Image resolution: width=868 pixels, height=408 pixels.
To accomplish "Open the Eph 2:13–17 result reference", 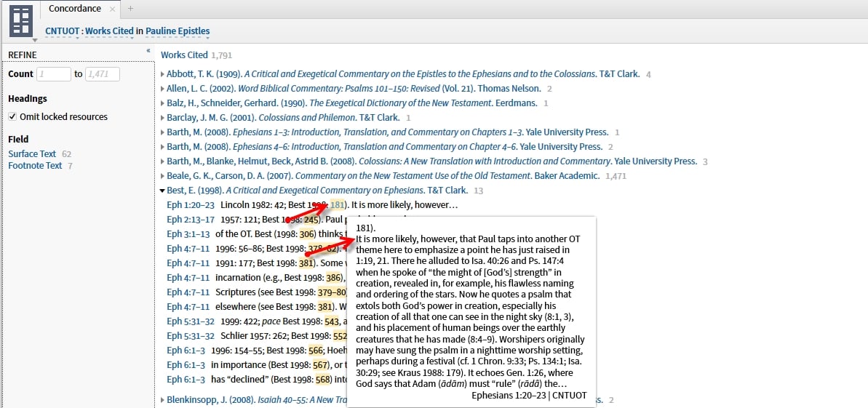I will 191,220.
